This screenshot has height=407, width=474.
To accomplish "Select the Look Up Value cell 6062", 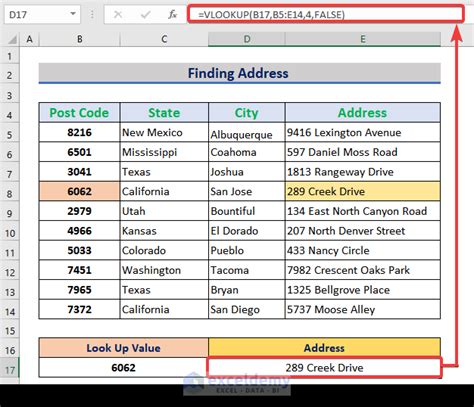I will [x=124, y=368].
